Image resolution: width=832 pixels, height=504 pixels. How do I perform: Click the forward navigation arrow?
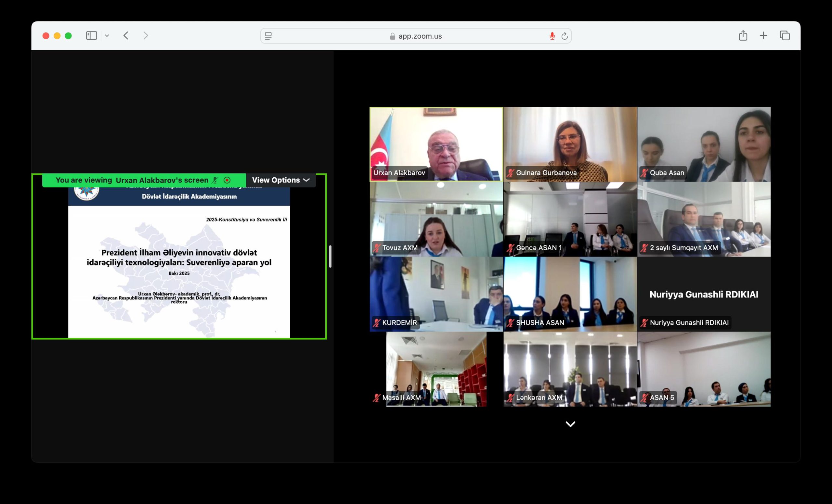146,35
